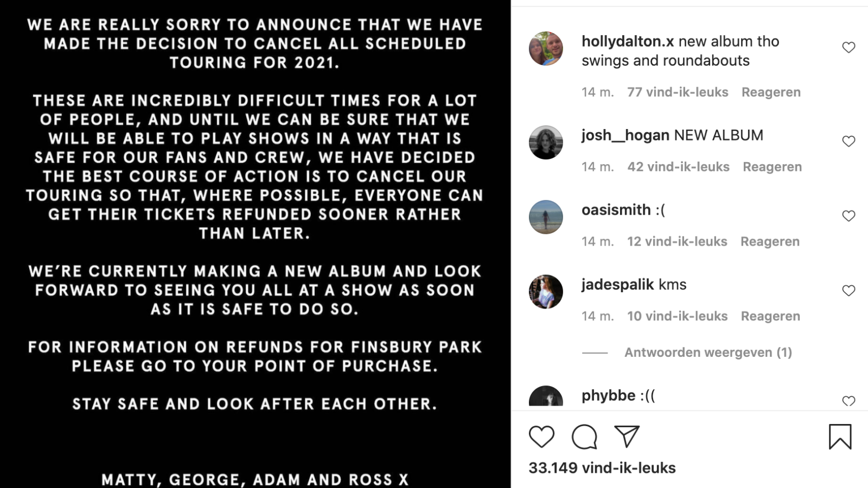Reply to oasismith's comment with Reageren
Viewport: 868px width, 488px height.
click(770, 242)
